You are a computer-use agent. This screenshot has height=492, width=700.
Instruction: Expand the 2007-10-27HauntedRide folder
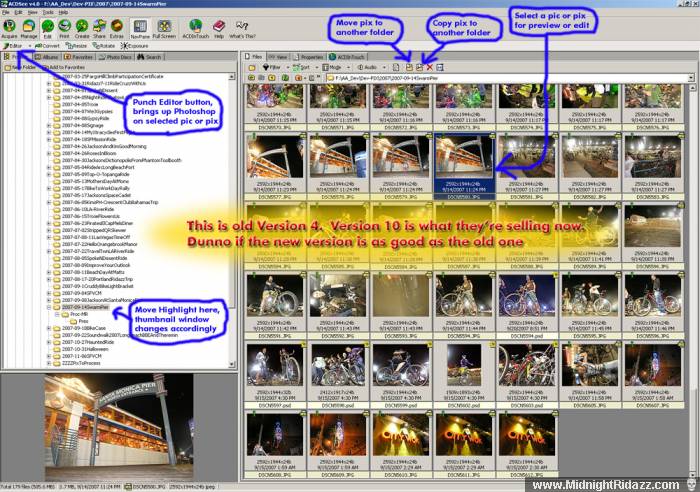[x=49, y=342]
